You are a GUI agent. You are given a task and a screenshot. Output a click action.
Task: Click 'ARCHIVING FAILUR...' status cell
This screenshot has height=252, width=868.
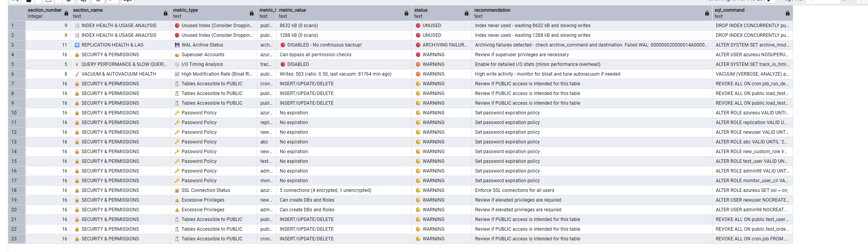442,45
